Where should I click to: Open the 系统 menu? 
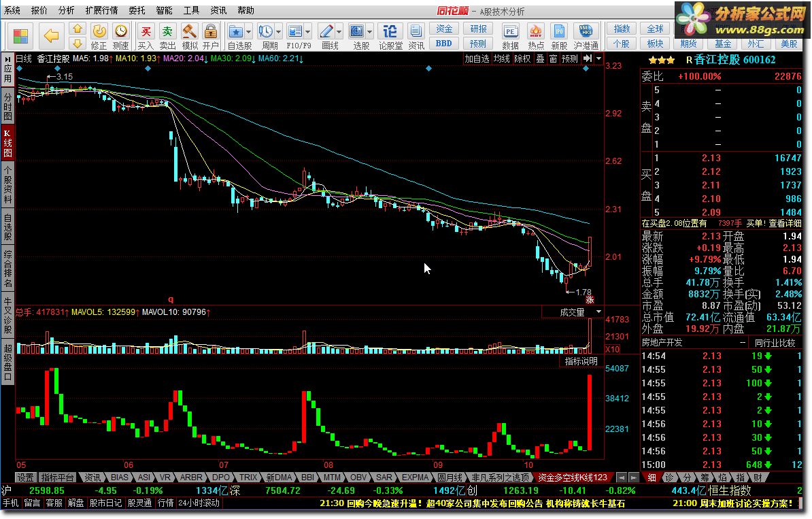point(12,10)
